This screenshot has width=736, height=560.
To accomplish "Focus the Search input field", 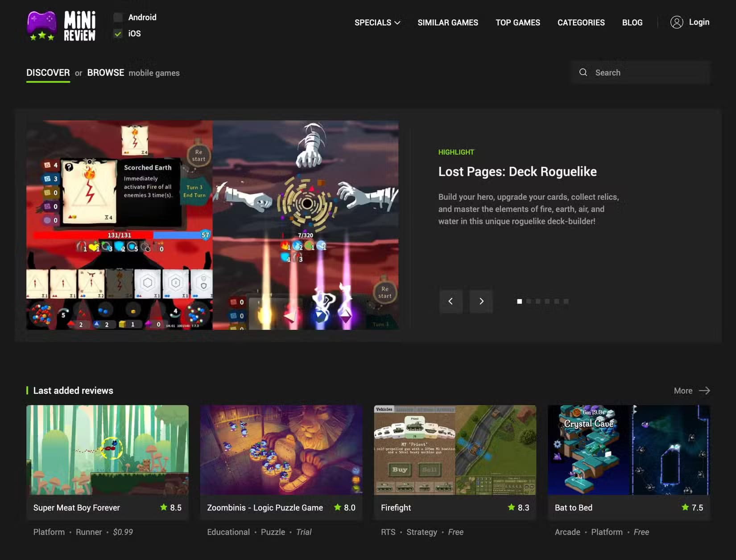I will point(641,73).
